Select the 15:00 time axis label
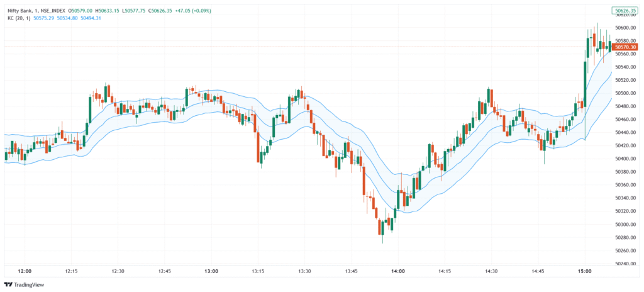644x292 pixels. point(584,271)
